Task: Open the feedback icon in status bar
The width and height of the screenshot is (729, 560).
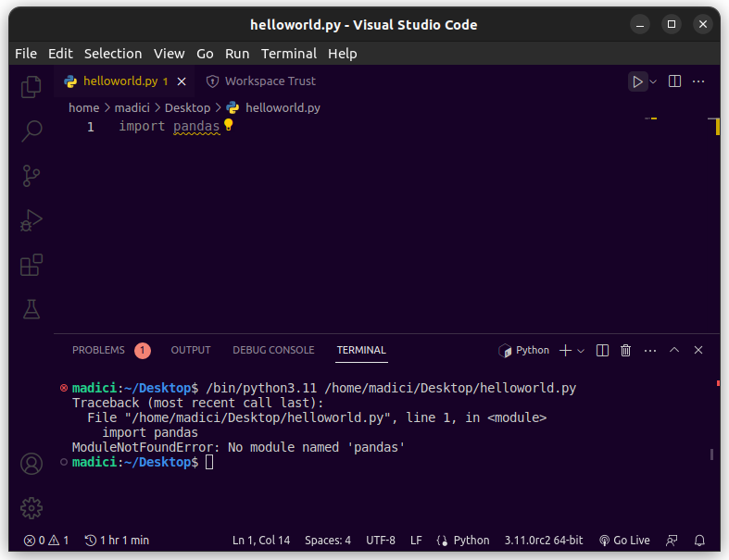Action: [672, 540]
